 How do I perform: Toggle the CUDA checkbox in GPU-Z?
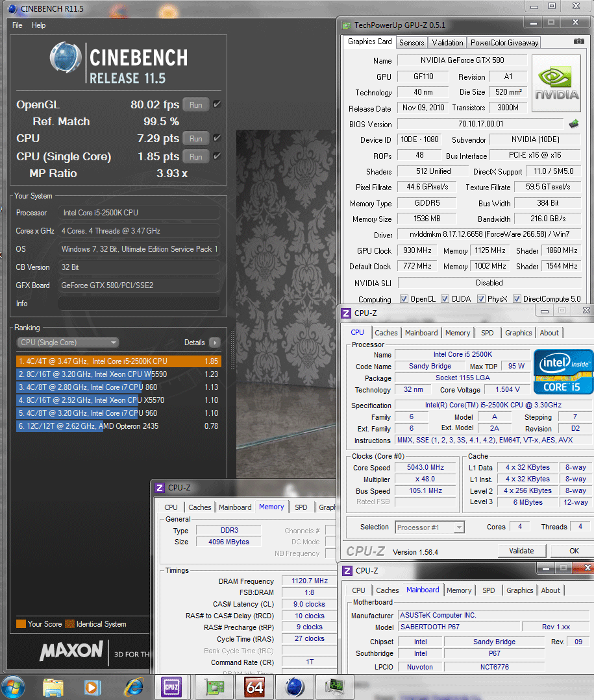(x=445, y=298)
